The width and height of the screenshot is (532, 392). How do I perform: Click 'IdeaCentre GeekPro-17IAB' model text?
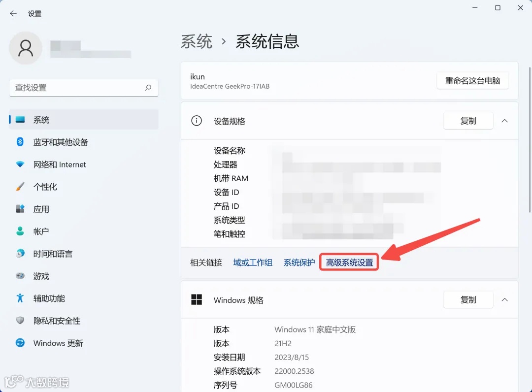point(230,86)
